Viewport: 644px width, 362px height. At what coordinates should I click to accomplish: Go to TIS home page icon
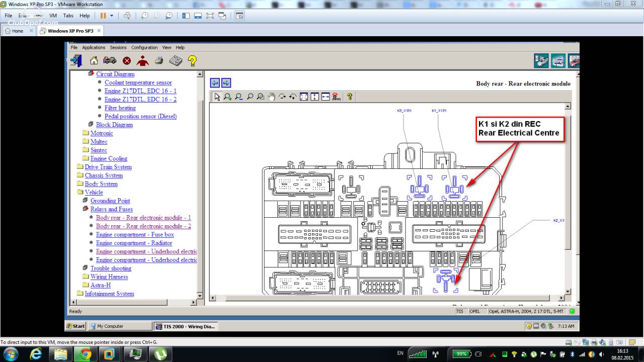click(x=94, y=61)
